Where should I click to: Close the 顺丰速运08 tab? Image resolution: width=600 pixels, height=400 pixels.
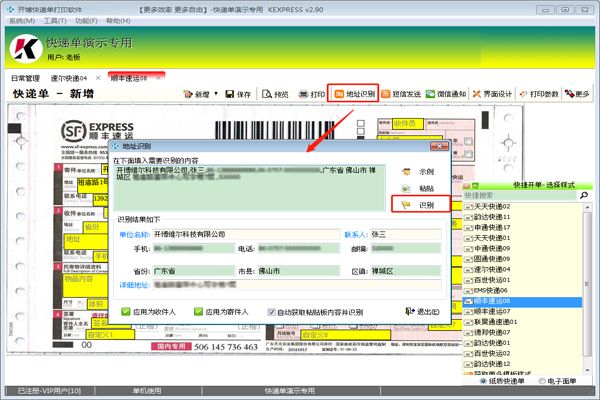[158, 78]
